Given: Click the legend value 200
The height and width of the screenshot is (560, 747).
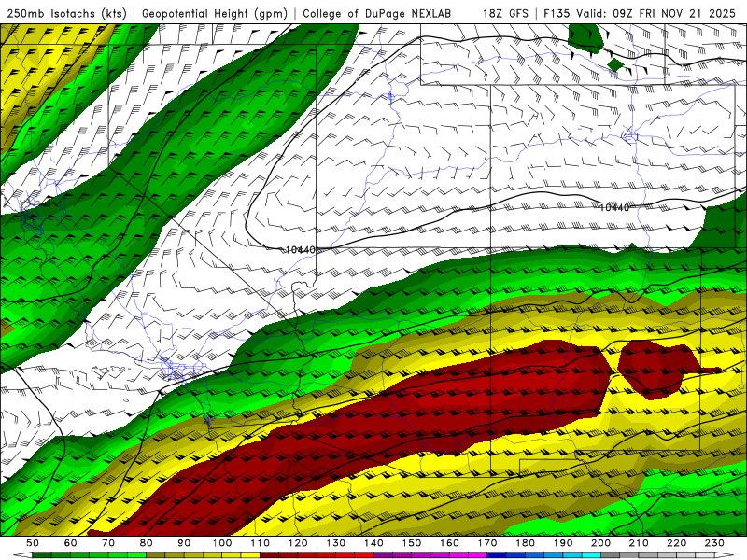Looking at the screenshot, I should tap(600, 543).
